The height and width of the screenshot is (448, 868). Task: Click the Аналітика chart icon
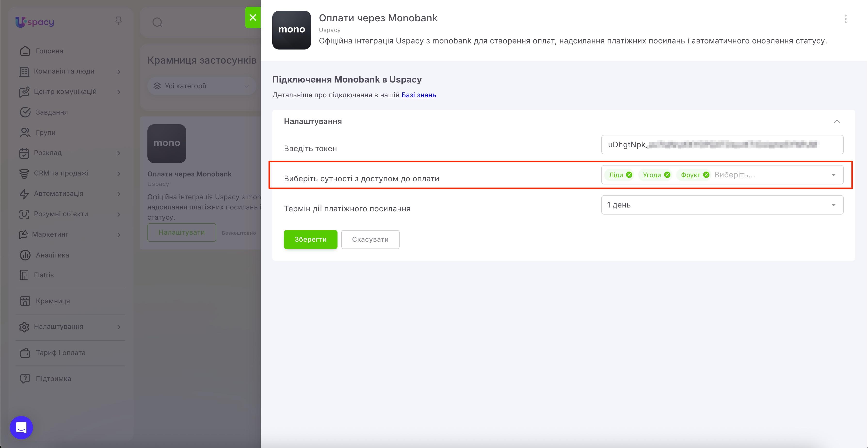click(x=25, y=255)
